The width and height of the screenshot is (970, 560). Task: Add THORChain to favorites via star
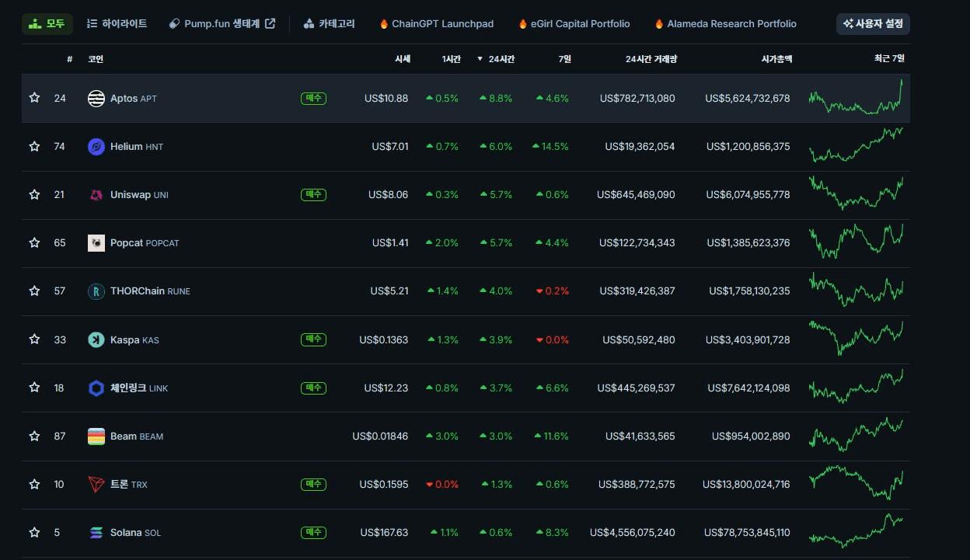tap(34, 290)
